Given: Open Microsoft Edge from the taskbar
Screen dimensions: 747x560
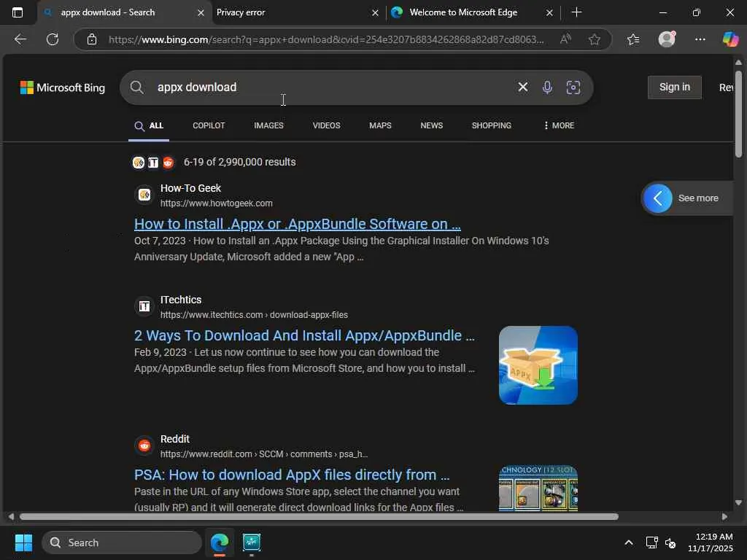Looking at the screenshot, I should 220,542.
